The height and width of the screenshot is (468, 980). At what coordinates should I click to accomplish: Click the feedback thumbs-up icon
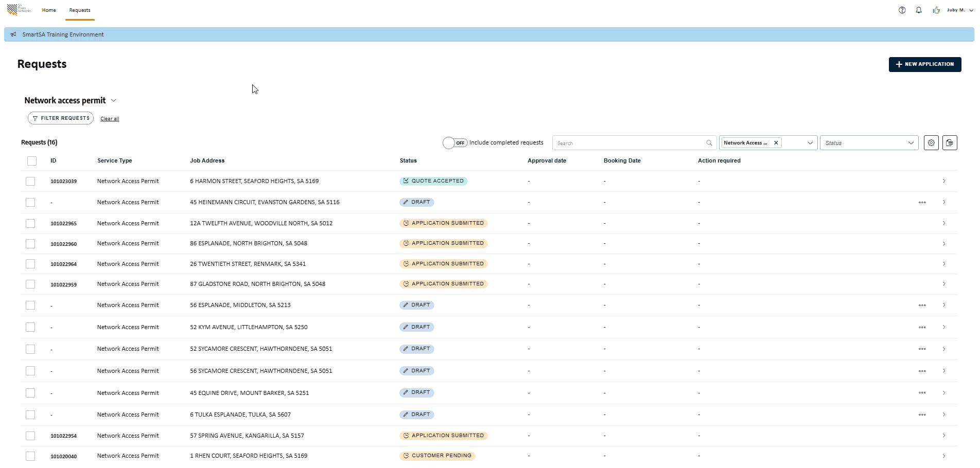pos(936,10)
